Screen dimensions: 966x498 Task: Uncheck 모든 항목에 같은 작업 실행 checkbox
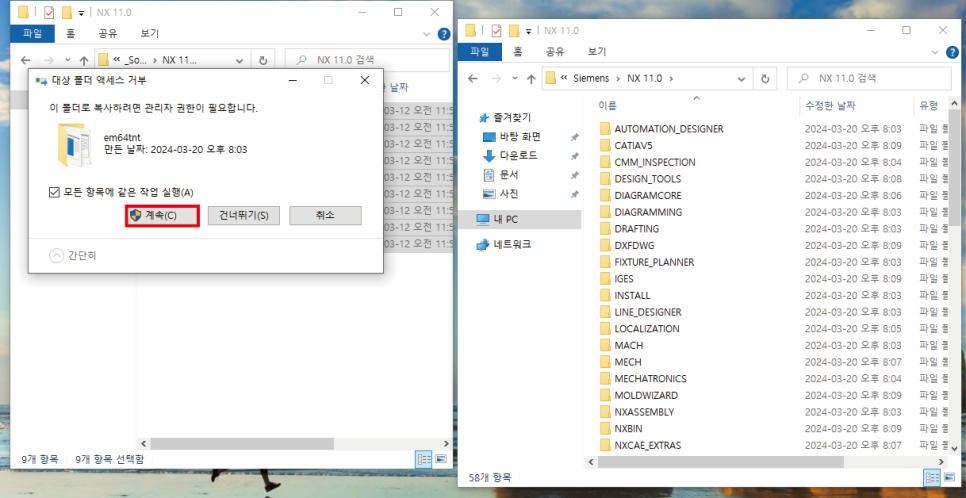click(x=54, y=192)
